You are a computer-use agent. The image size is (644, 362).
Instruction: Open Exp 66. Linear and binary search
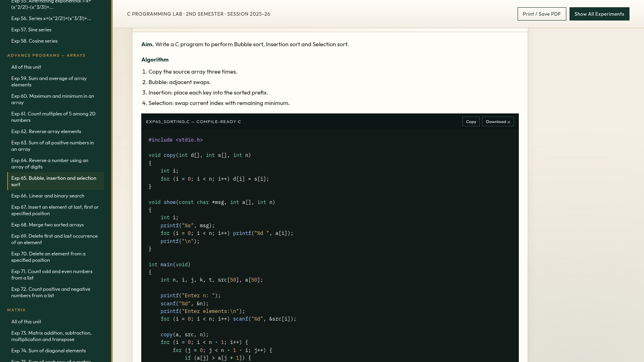pyautogui.click(x=56, y=196)
